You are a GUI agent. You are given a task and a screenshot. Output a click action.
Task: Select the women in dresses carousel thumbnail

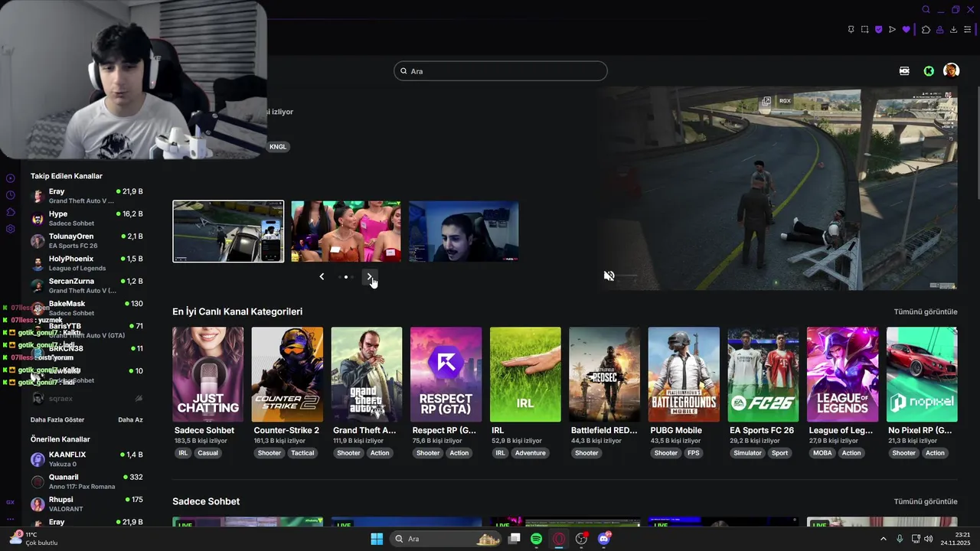point(346,231)
